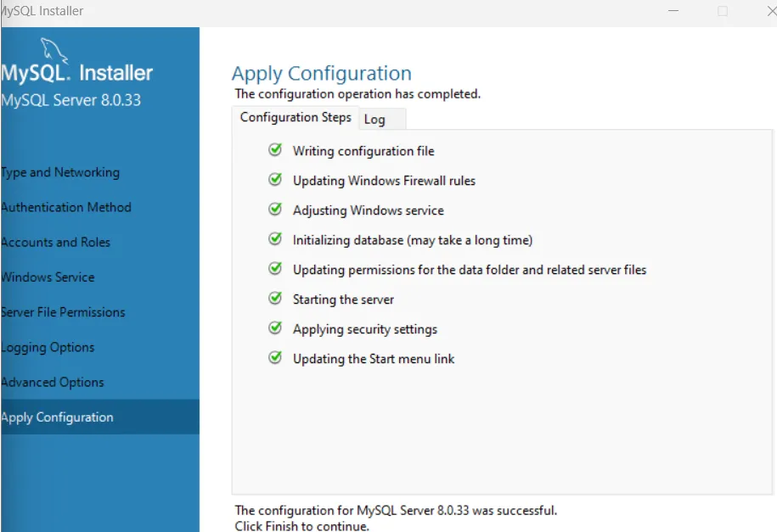This screenshot has height=532, width=777.
Task: Click green check beside Updating the Start menu link
Action: [275, 358]
